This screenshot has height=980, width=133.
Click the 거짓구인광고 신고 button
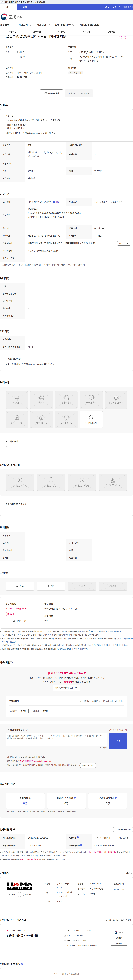[x=123, y=829]
